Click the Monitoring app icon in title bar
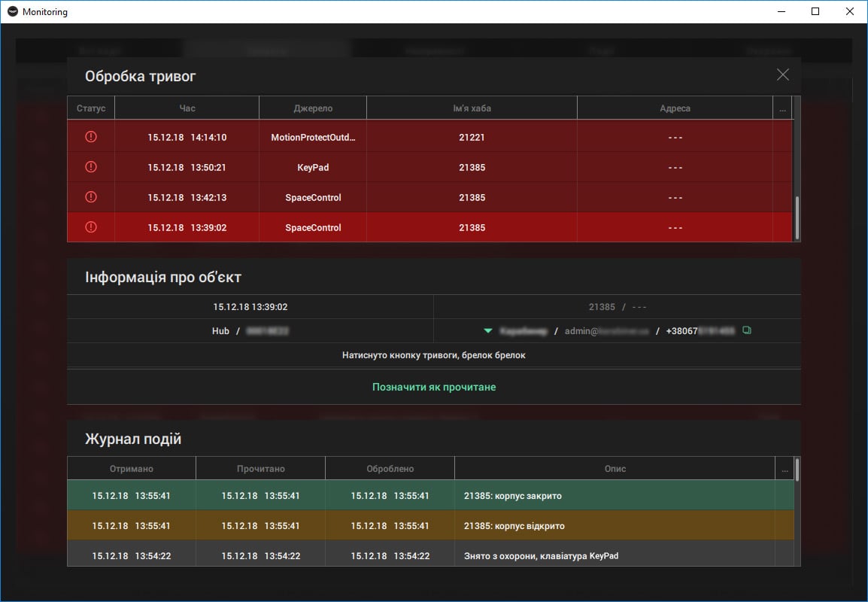The width and height of the screenshot is (868, 602). coord(13,12)
